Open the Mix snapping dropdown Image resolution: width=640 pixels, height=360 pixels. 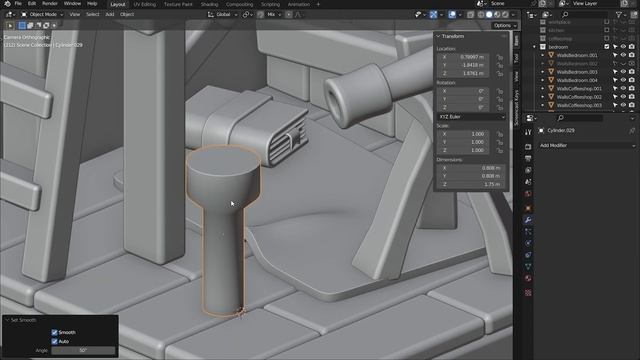(274, 14)
